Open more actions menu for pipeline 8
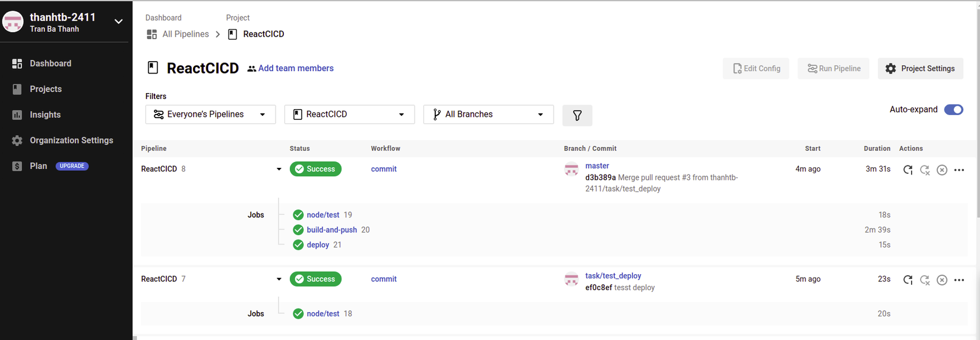This screenshot has height=340, width=980. 959,170
